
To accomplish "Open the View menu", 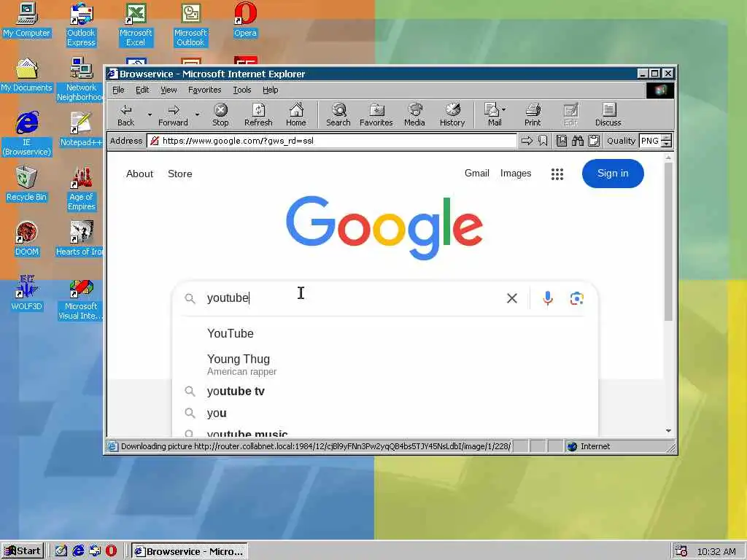I will pos(169,90).
